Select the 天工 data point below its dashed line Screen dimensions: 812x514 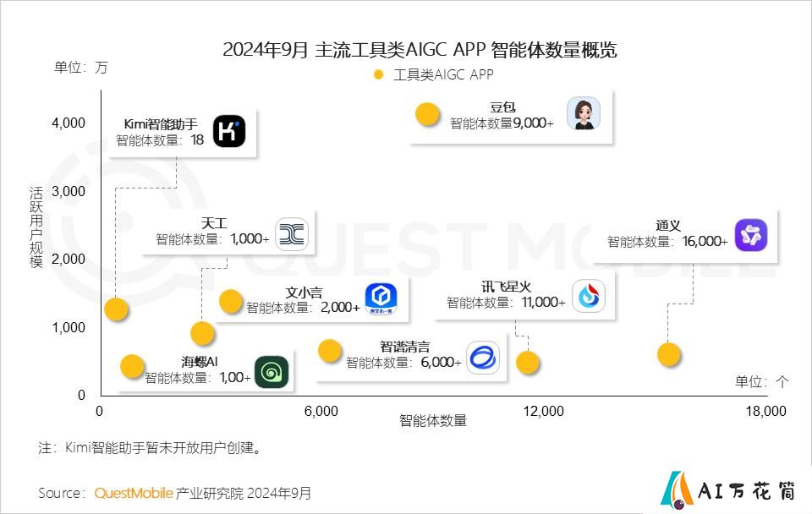pyautogui.click(x=202, y=333)
